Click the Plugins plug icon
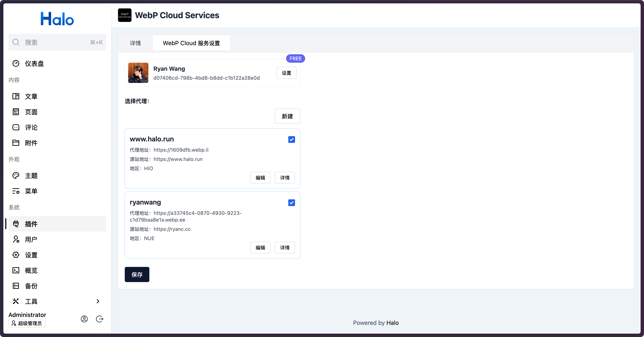Image resolution: width=644 pixels, height=337 pixels. [x=16, y=224]
